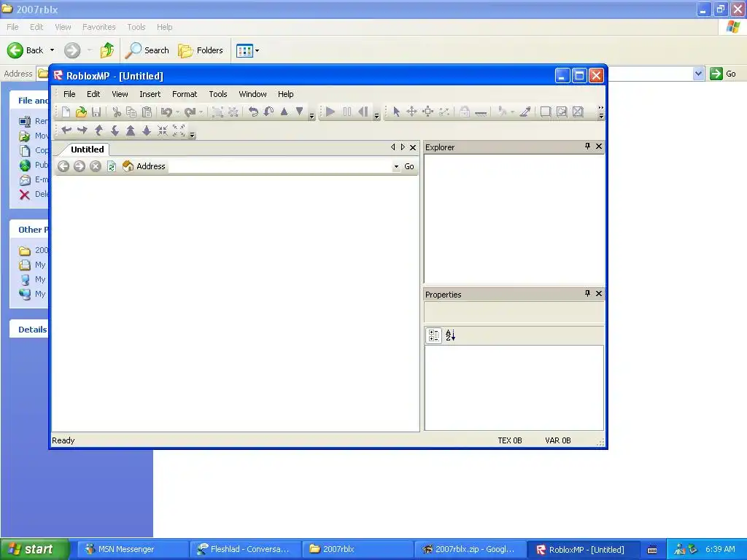The height and width of the screenshot is (560, 747).
Task: Select the Resize tool beside the Move tool
Action: coord(427,112)
